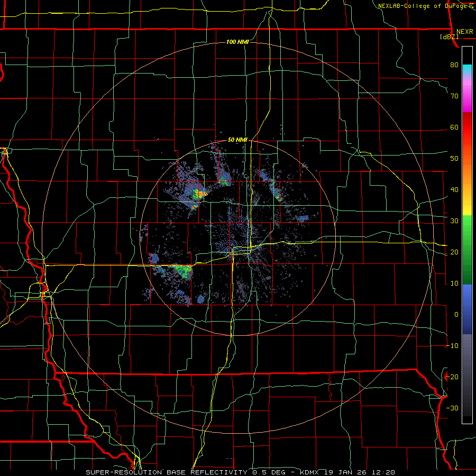Click the 50 dBZ scale value
The width and height of the screenshot is (476, 476).
(x=454, y=159)
